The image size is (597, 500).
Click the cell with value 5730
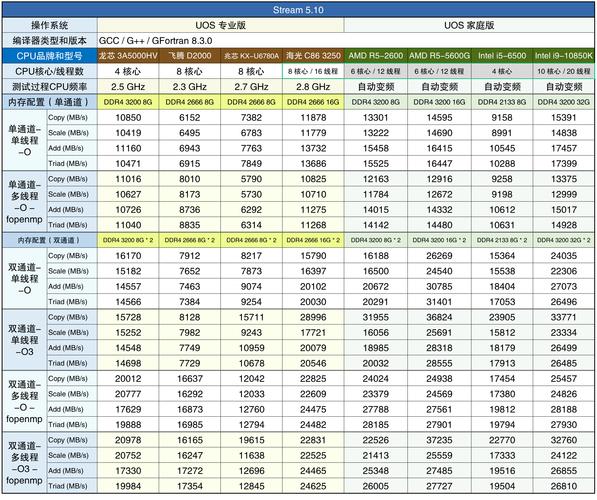pos(251,194)
